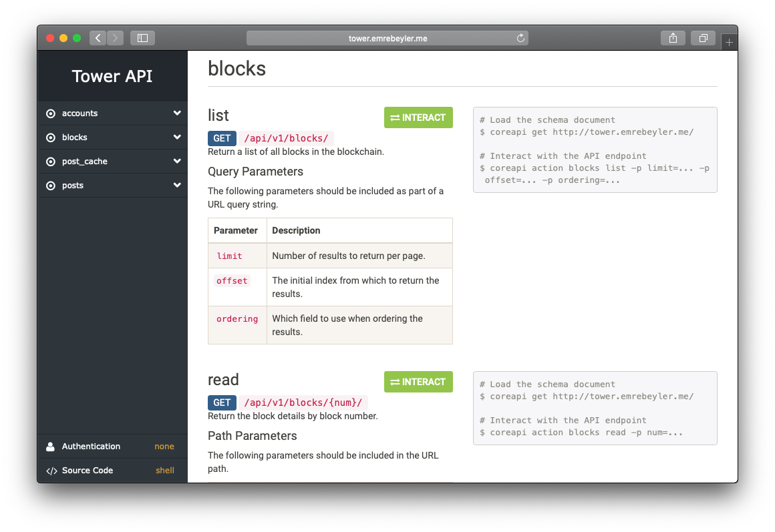Click 'Number of results to return per page.'
The height and width of the screenshot is (532, 775).
[349, 256]
